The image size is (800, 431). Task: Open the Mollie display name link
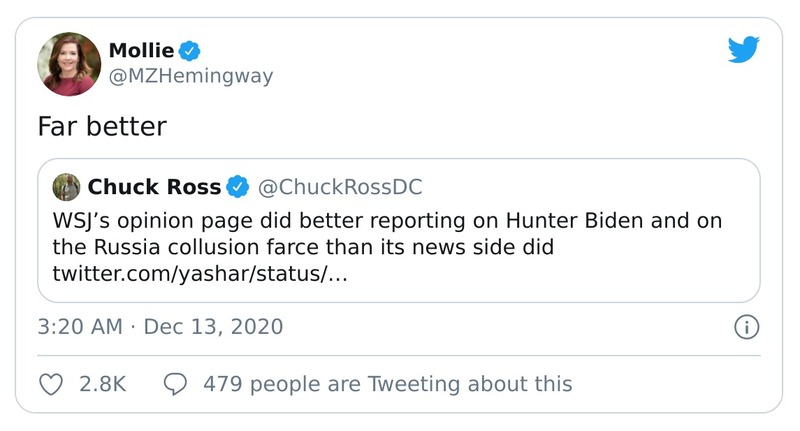[x=142, y=49]
